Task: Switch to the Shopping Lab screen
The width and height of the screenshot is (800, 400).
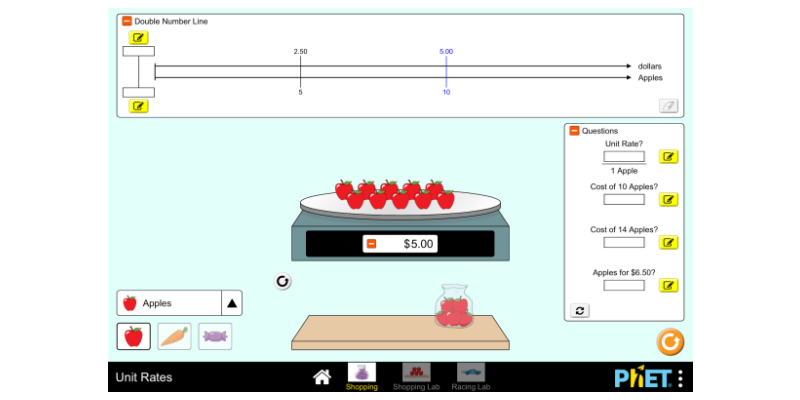Action: (416, 376)
